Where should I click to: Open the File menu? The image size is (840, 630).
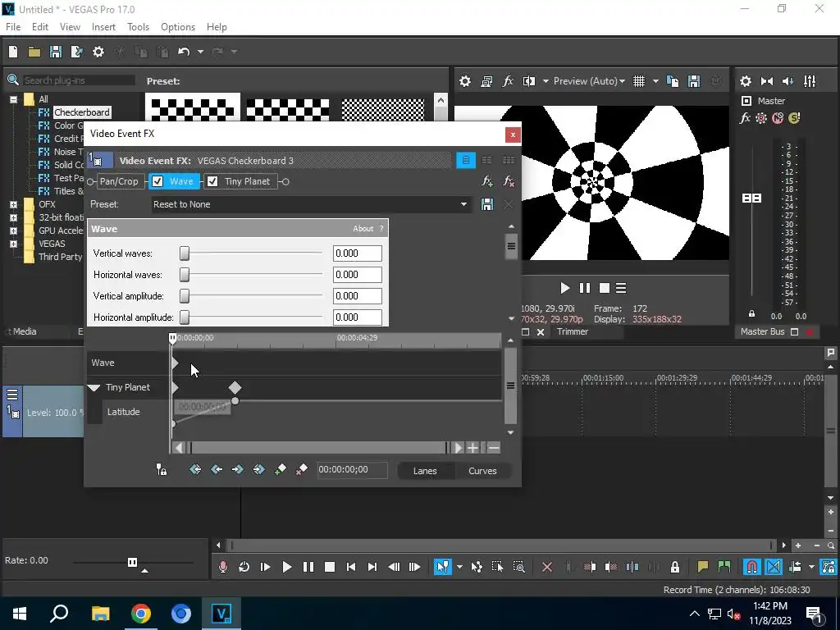[13, 27]
